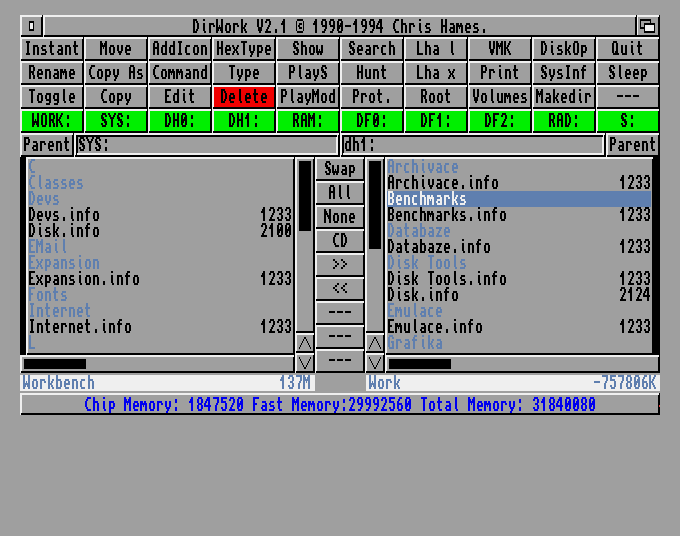680x536 pixels.
Task: Click the left Parent button
Action: tap(48, 145)
